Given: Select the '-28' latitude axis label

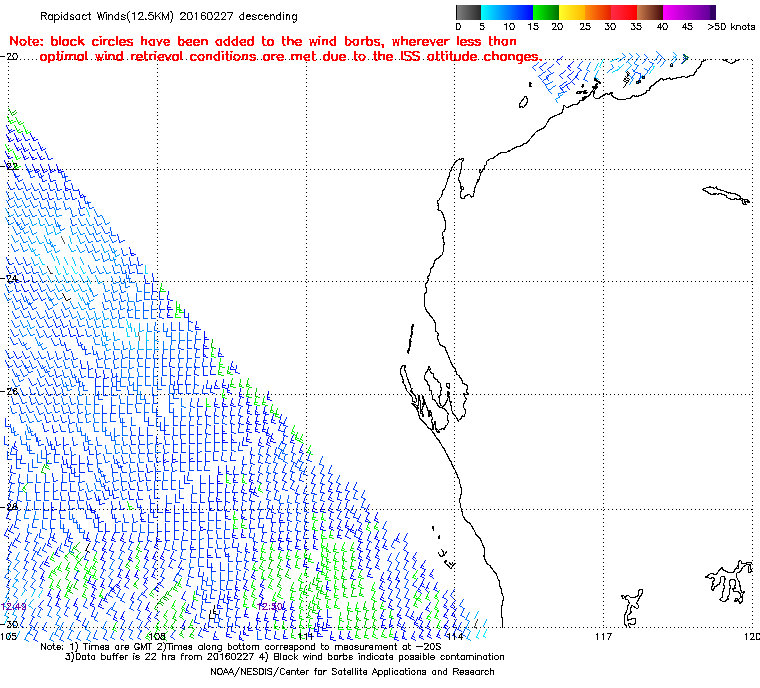Looking at the screenshot, I should tap(9, 507).
